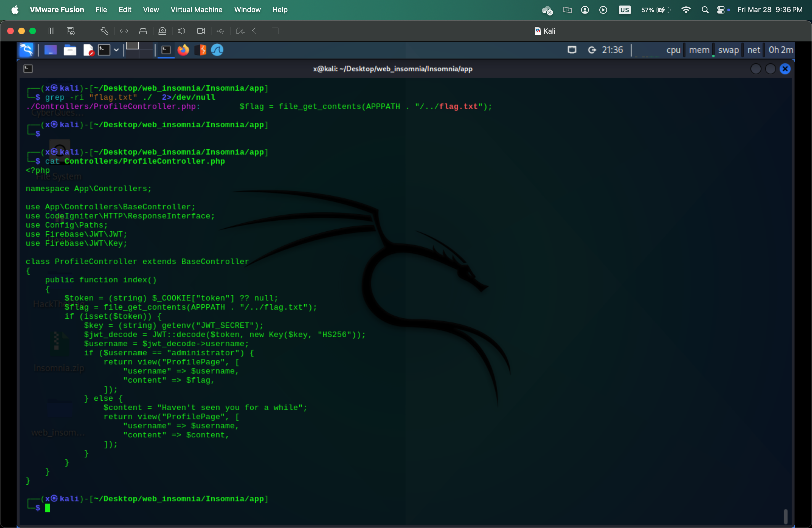Click the hard disk device icon
The height and width of the screenshot is (528, 812).
click(x=143, y=31)
